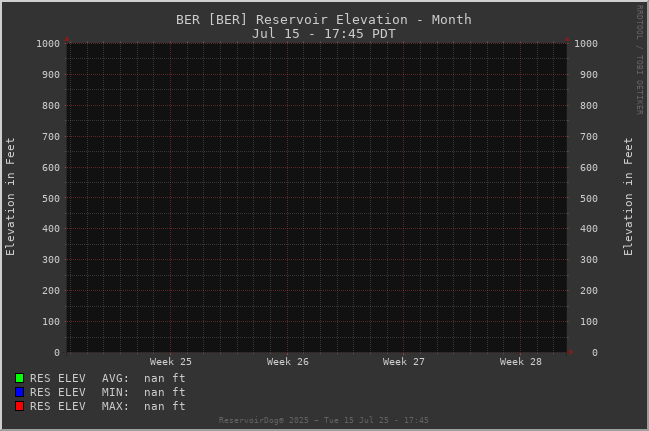
Task: Click the green RES ELEV AVG legend swatch
Action: click(x=19, y=378)
